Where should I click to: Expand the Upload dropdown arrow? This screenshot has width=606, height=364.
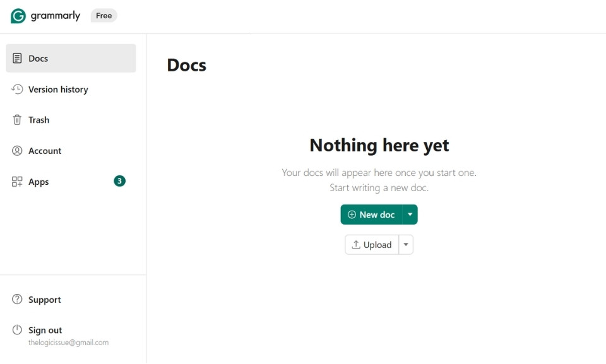pos(406,245)
